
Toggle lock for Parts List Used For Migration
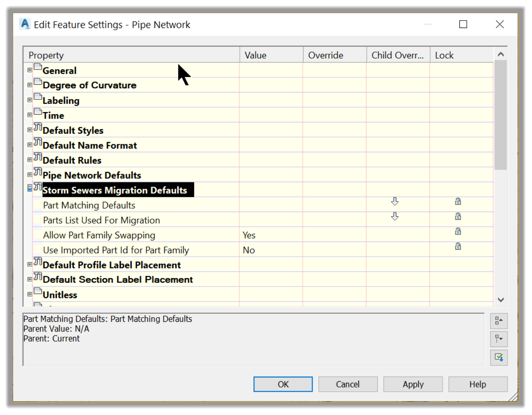[x=458, y=216]
